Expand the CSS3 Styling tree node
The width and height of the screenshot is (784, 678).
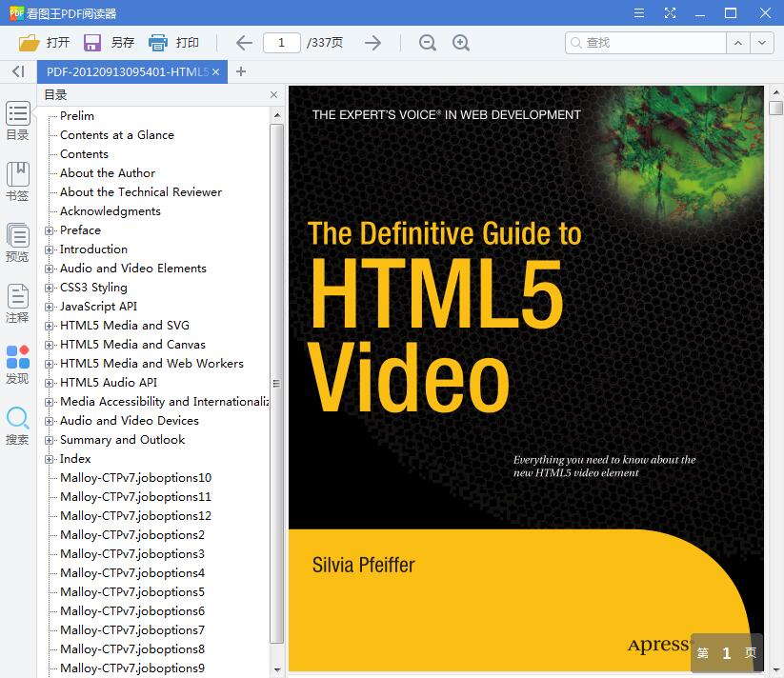click(x=50, y=288)
